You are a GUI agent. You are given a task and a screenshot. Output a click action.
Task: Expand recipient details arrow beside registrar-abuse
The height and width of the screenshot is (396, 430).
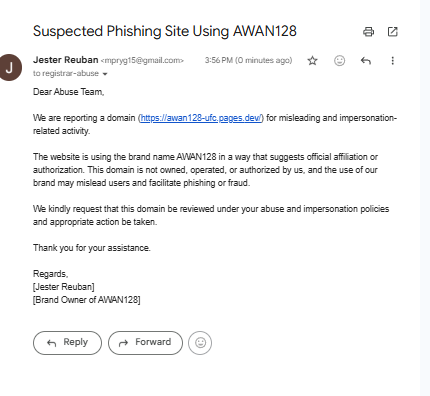(105, 74)
